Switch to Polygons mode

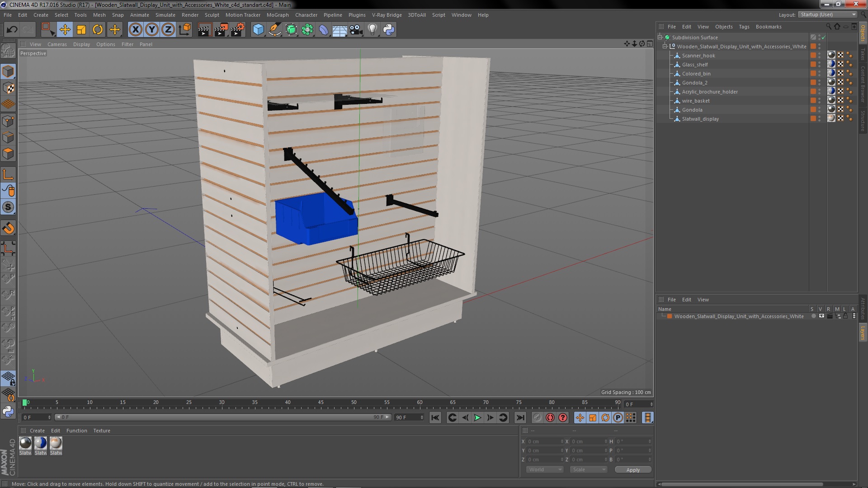[x=8, y=154]
